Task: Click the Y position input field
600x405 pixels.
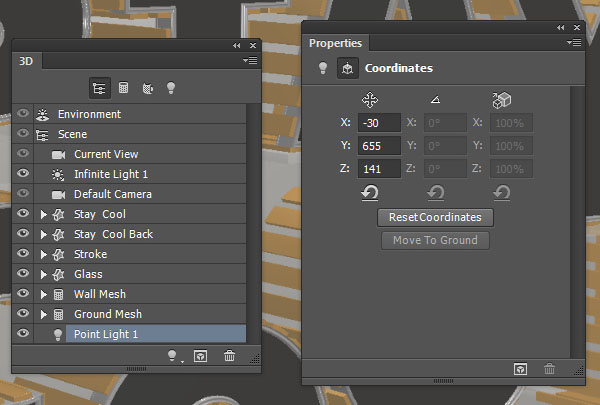Action: click(x=379, y=144)
